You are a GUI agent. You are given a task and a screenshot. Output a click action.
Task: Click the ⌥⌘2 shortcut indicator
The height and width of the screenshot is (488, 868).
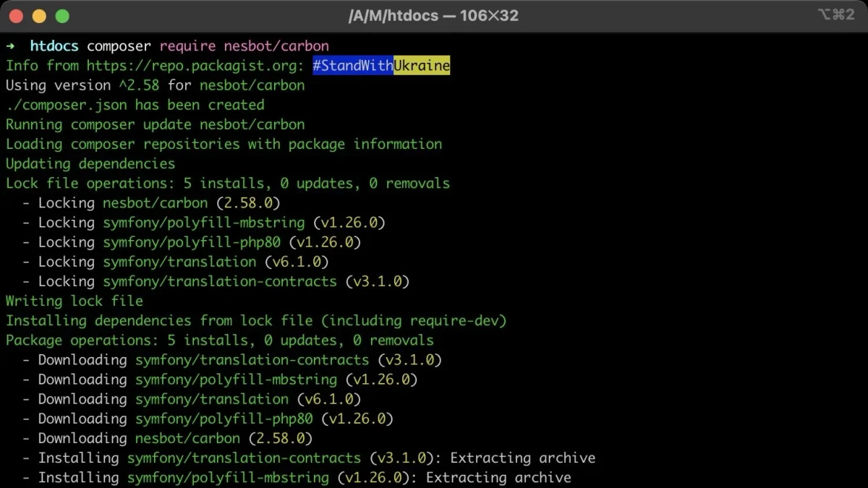(835, 14)
